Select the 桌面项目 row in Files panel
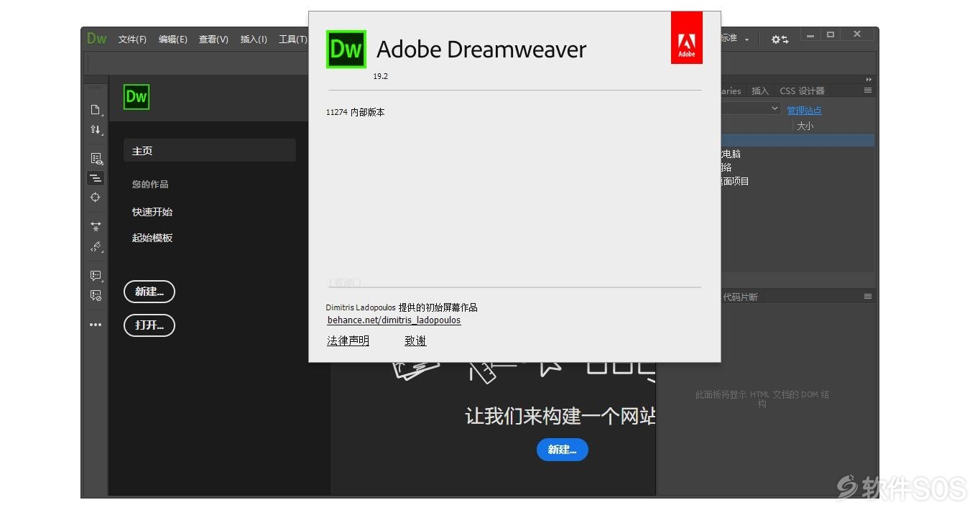This screenshot has height=510, width=980. pyautogui.click(x=798, y=181)
